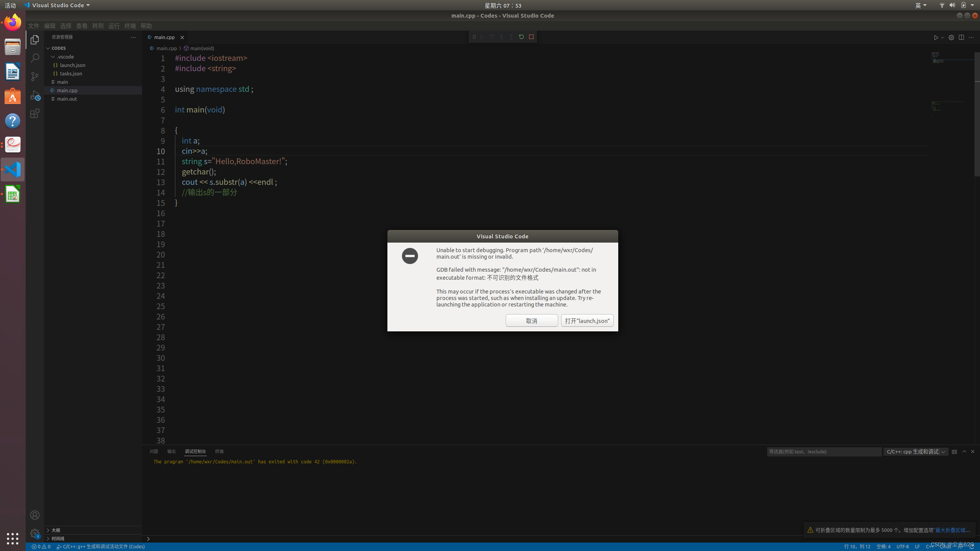The width and height of the screenshot is (980, 551).
Task: Open the Accounts menu icon
Action: [35, 515]
